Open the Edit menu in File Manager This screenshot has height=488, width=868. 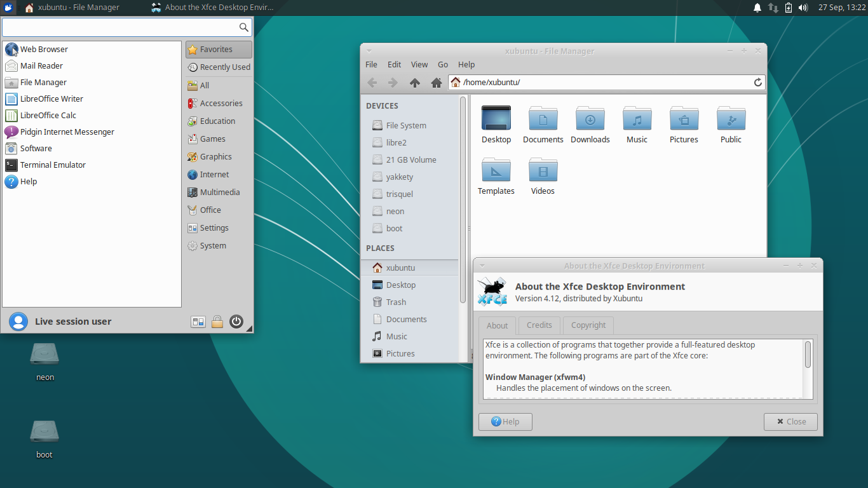pos(395,64)
